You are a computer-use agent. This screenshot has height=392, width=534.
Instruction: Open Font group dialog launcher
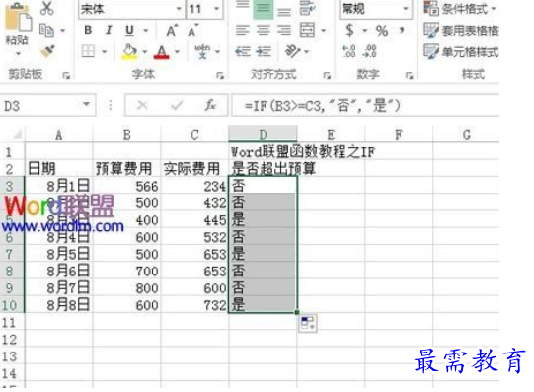coord(220,75)
